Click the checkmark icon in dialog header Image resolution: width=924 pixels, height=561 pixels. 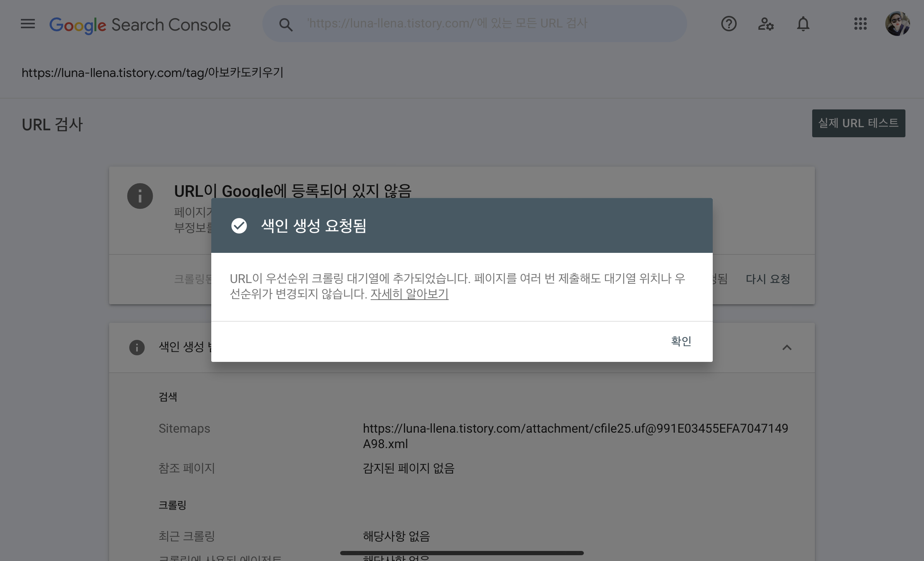239,226
